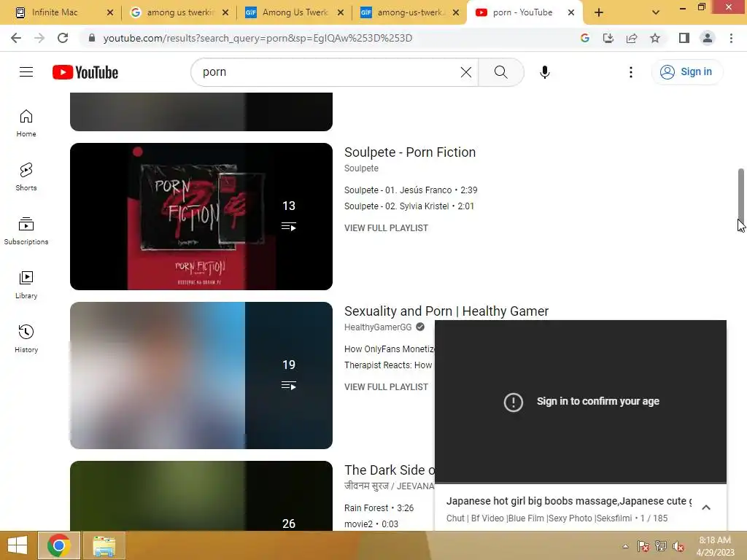Open the Action Center flag icon
747x560 pixels.
[643, 546]
